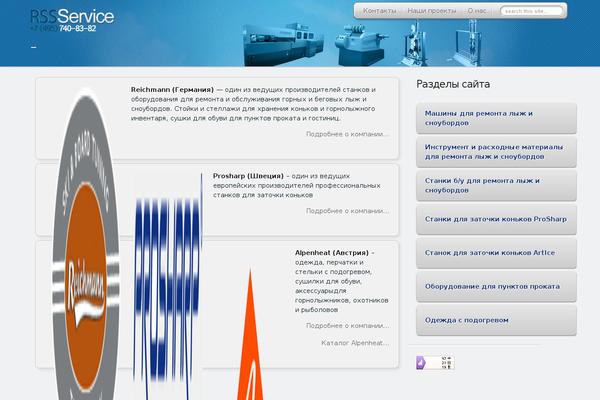Open Станок для заточки коньков ArtIce section
600x400 pixels.
pos(496,253)
